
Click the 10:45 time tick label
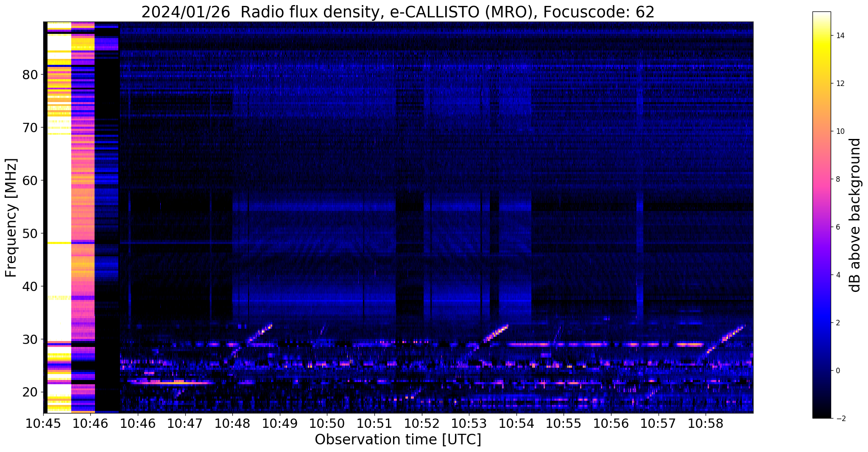pos(44,424)
